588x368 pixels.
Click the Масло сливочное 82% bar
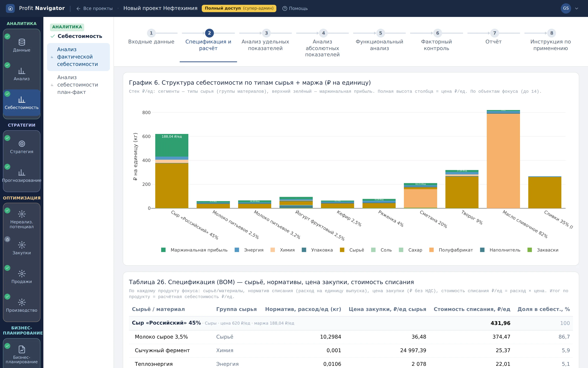[x=503, y=159]
